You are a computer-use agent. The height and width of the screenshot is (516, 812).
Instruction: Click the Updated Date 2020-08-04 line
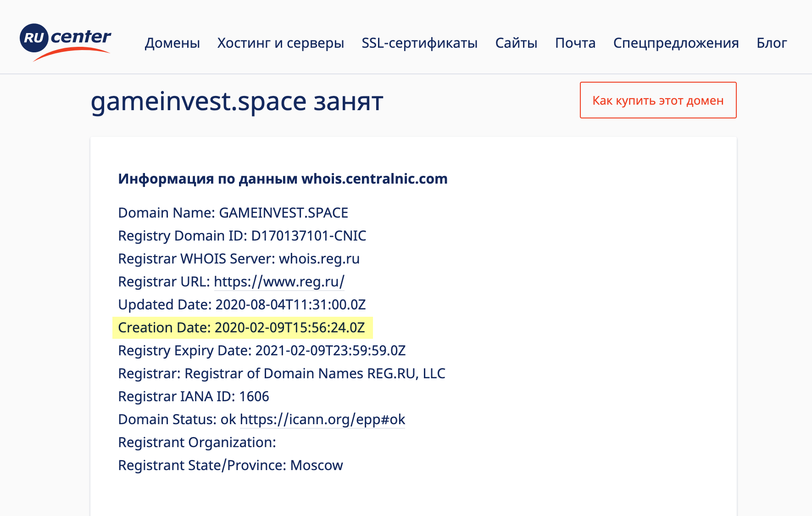(x=242, y=304)
